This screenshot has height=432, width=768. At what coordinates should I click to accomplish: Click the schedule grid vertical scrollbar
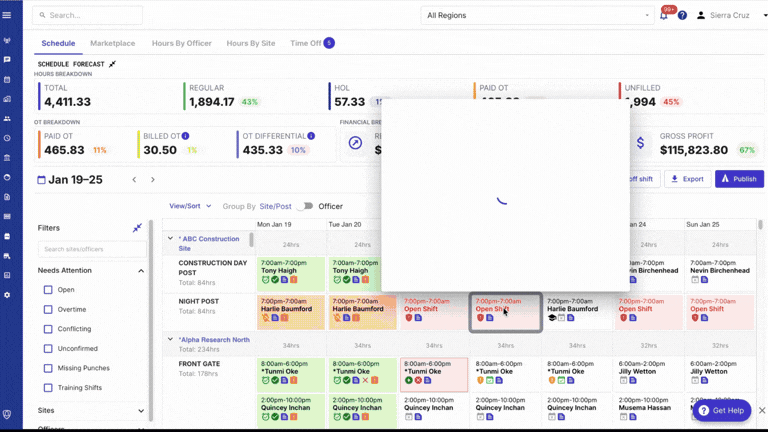coord(760,225)
